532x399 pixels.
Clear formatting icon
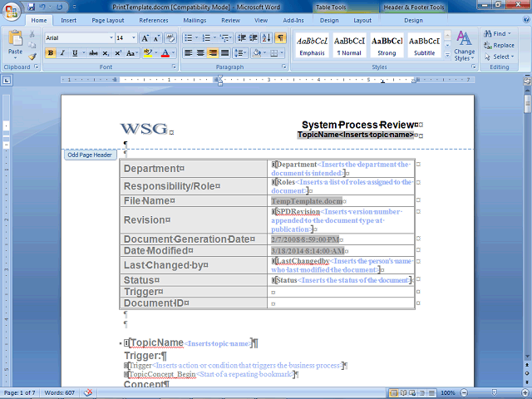click(170, 38)
